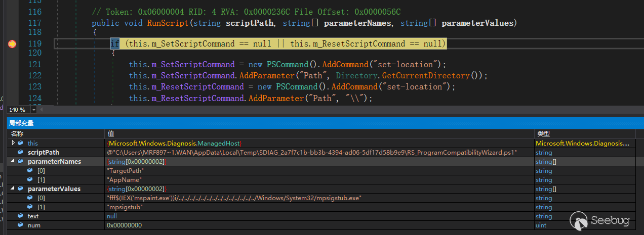Click the 'text' local variable icon
The image size is (644, 235).
(20, 216)
